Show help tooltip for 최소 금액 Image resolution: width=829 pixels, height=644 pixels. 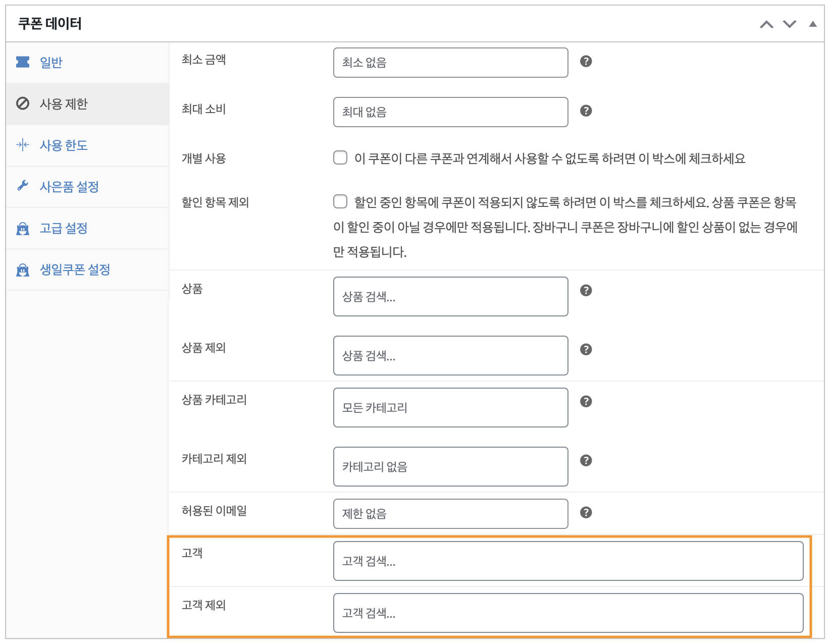[x=586, y=61]
